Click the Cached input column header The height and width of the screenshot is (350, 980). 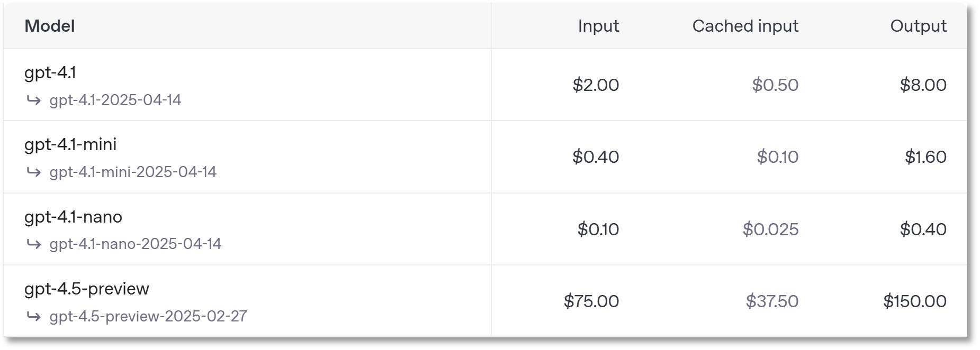point(745,26)
